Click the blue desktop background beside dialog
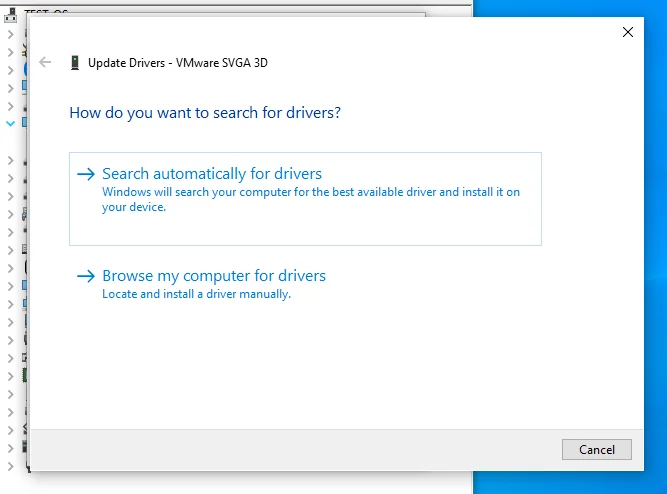 click(x=655, y=247)
